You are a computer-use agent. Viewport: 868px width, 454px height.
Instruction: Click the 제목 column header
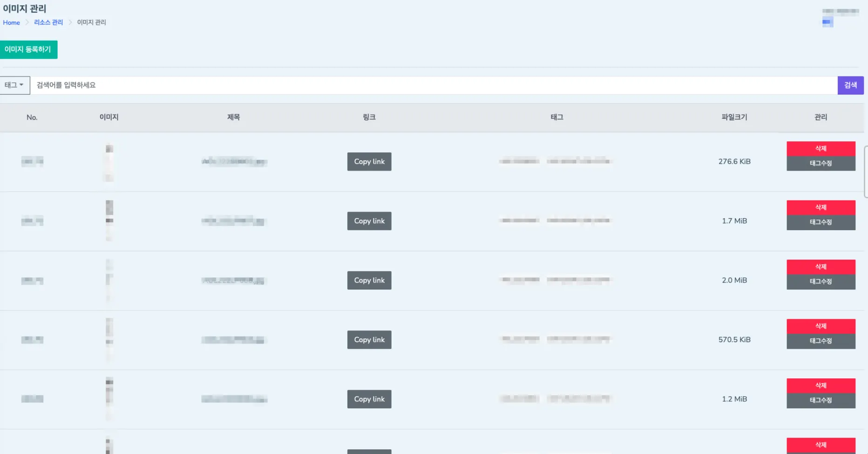click(x=233, y=117)
